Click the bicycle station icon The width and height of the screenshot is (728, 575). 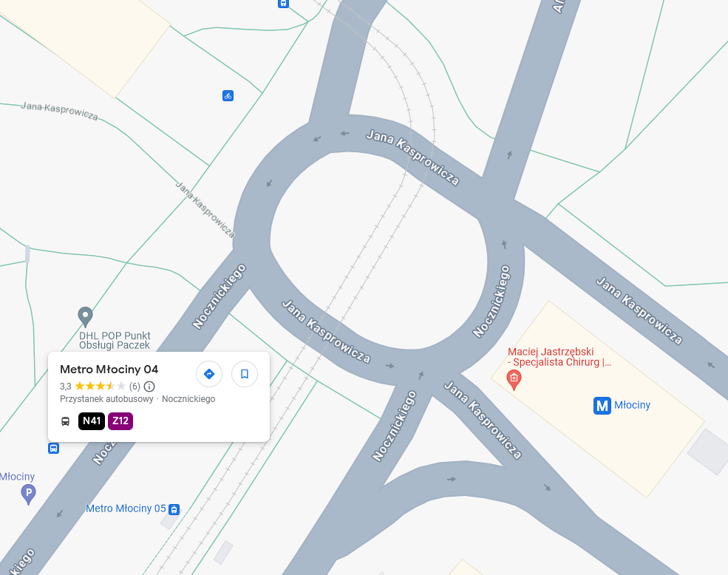coord(228,96)
